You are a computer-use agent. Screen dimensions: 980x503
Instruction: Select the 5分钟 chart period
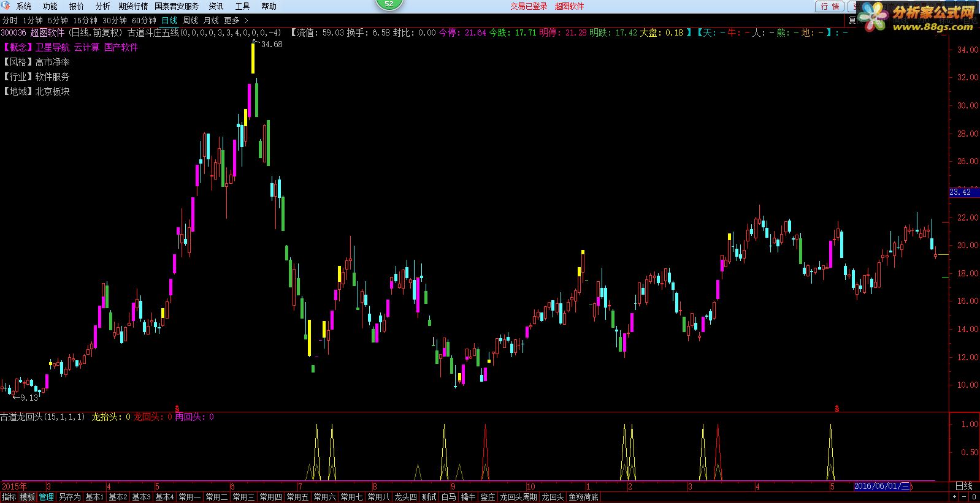(x=58, y=20)
